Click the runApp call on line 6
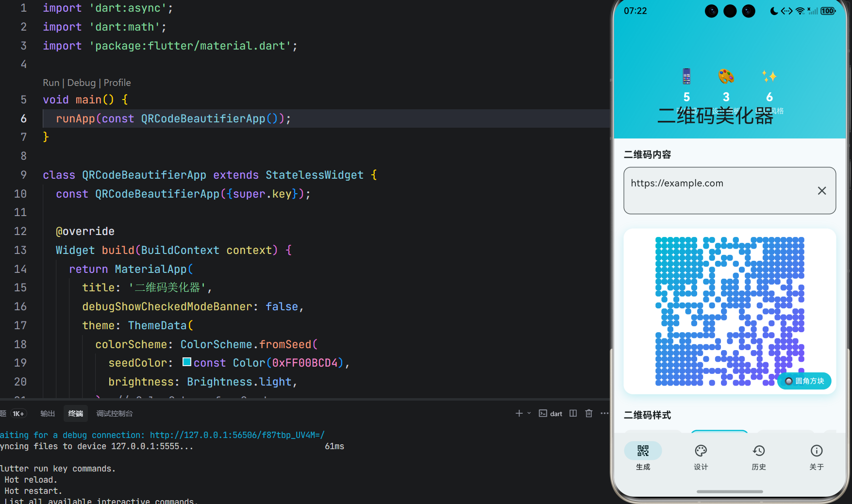 (173, 118)
